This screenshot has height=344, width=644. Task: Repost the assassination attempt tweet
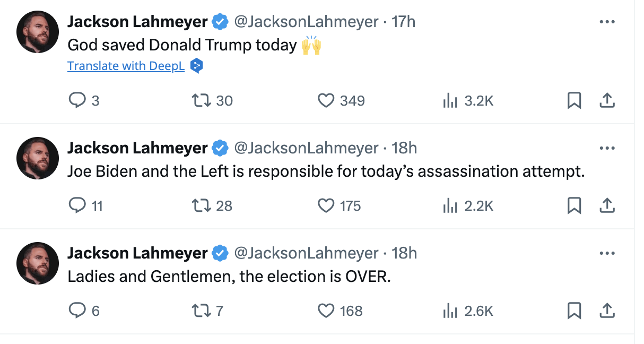pos(202,205)
